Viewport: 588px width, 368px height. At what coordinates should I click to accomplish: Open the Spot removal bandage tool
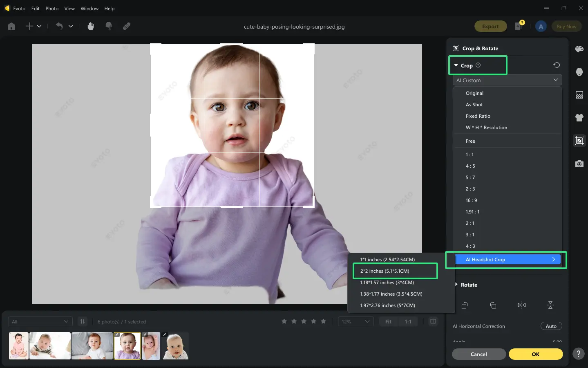pyautogui.click(x=126, y=26)
